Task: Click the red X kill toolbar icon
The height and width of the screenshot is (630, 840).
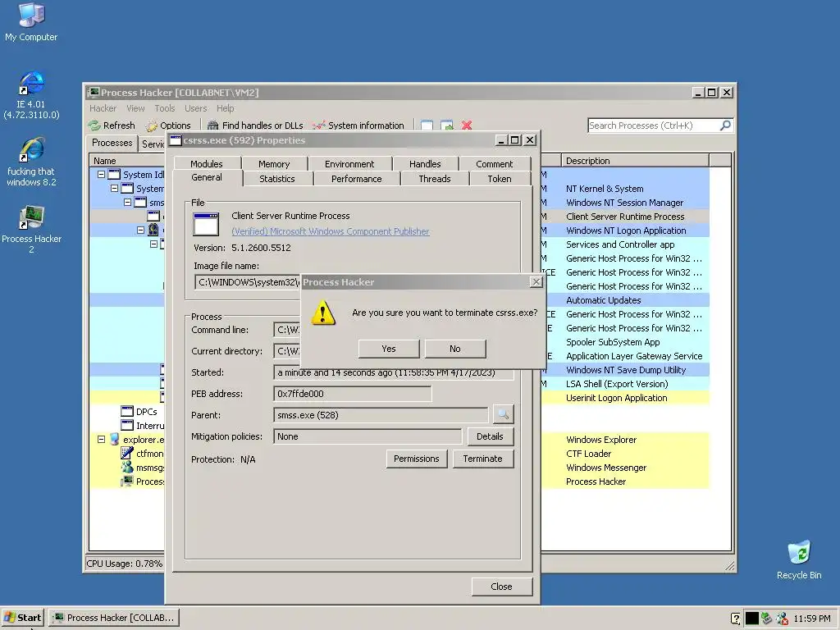Action: (467, 126)
